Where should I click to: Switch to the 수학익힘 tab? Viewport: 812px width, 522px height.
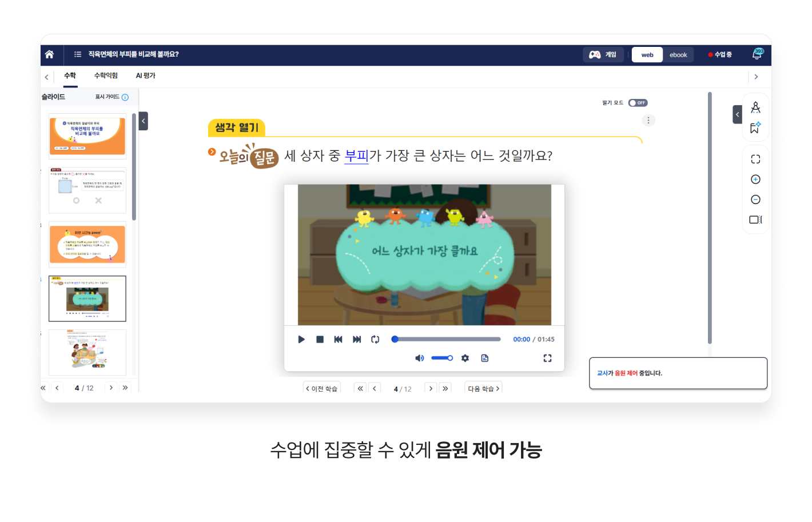pyautogui.click(x=106, y=75)
